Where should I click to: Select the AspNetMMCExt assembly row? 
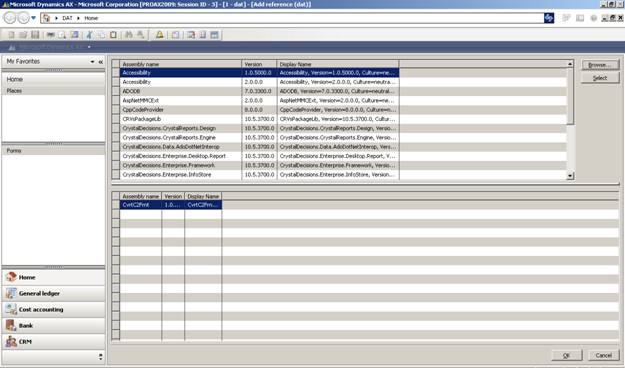pos(259,100)
